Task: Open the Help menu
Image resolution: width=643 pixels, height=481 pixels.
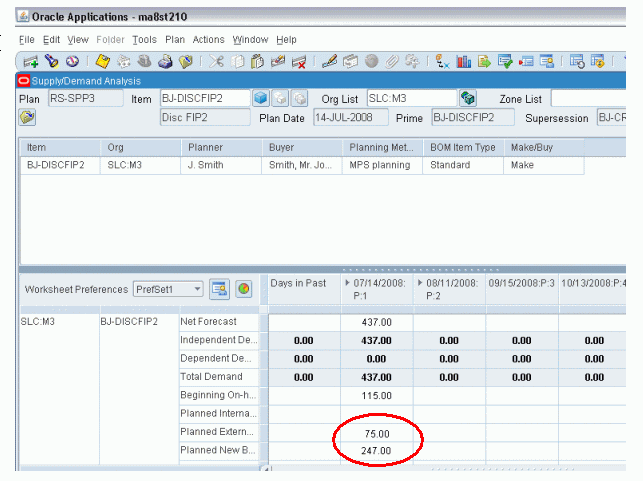Action: (x=286, y=40)
